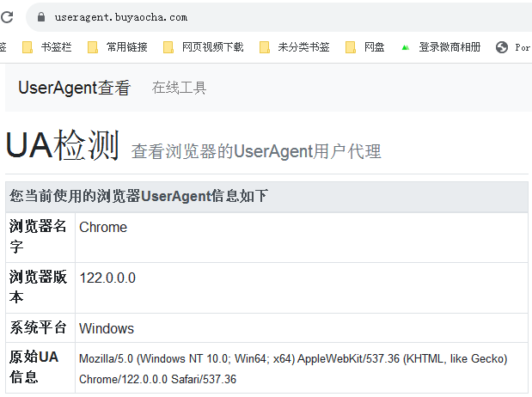This screenshot has width=532, height=397.
Task: Select the Windows platform value
Action: pyautogui.click(x=107, y=328)
